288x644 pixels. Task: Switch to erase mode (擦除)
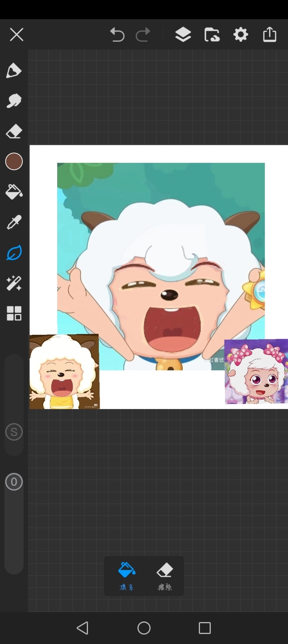pos(164,576)
